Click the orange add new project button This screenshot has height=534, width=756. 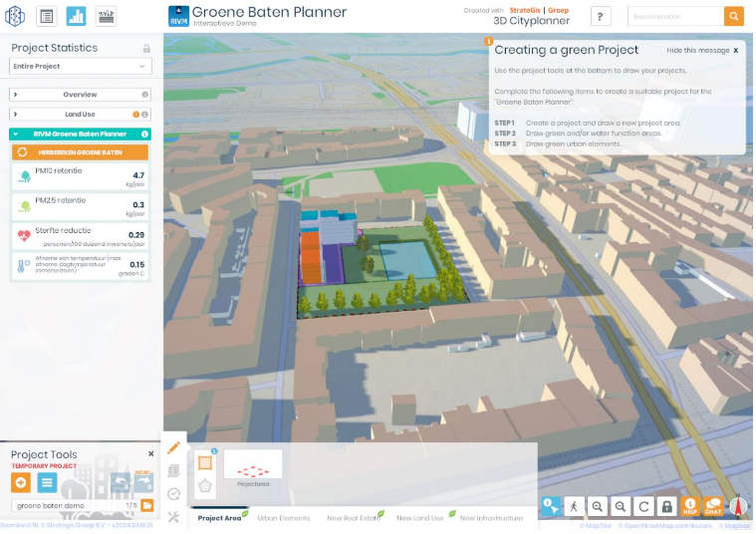[21, 482]
